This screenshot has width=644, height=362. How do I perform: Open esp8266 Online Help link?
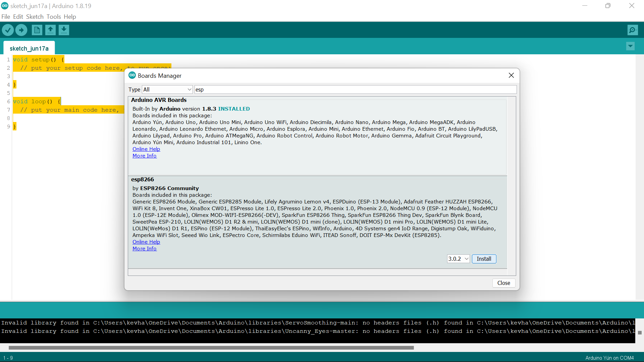146,242
